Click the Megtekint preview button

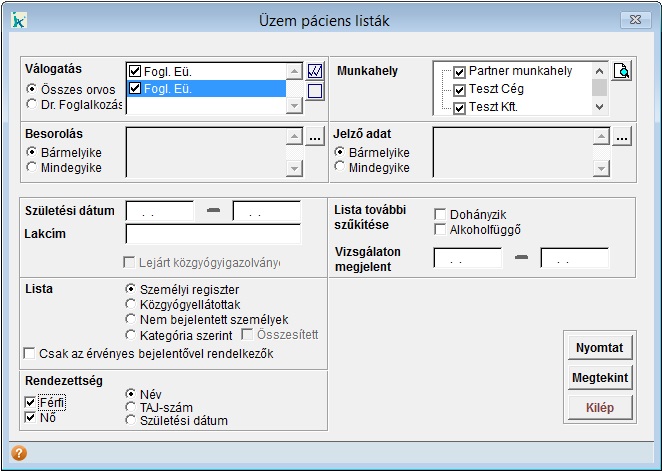(x=599, y=378)
